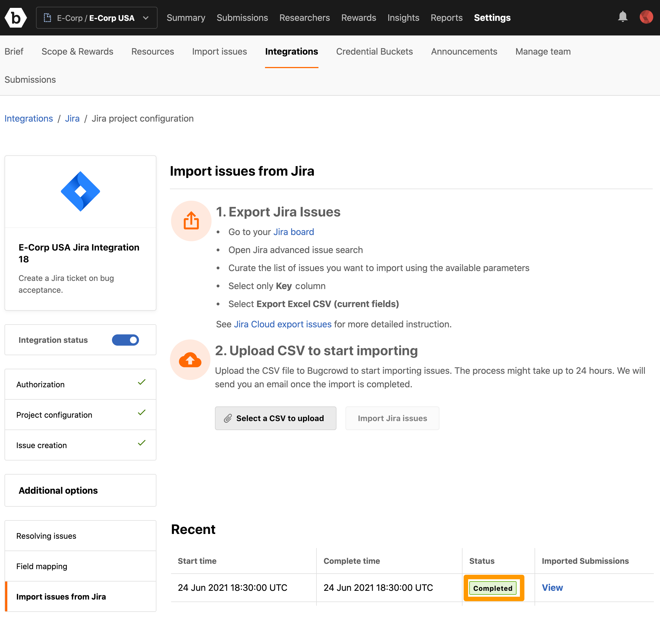Open Field mapping in Additional options

[x=80, y=566]
